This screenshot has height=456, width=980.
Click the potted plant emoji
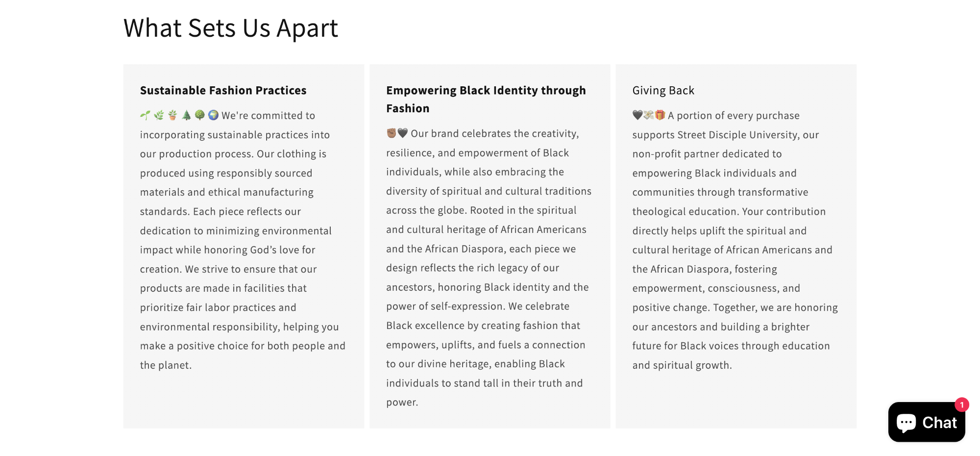(x=172, y=115)
